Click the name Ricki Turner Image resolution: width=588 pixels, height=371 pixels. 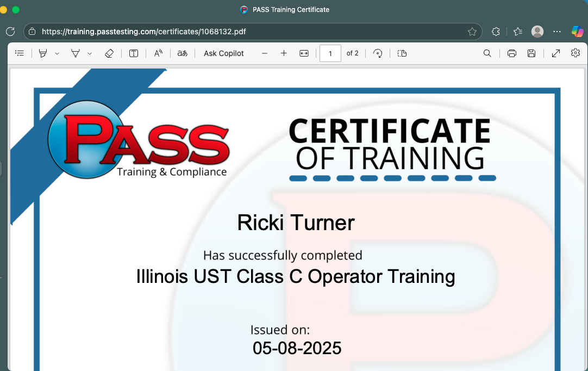tap(296, 222)
